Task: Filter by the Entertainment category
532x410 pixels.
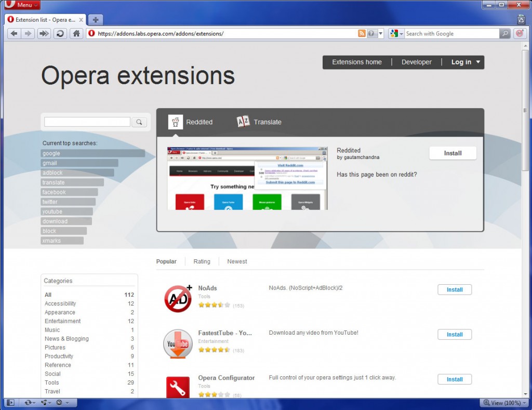Action: (89, 321)
